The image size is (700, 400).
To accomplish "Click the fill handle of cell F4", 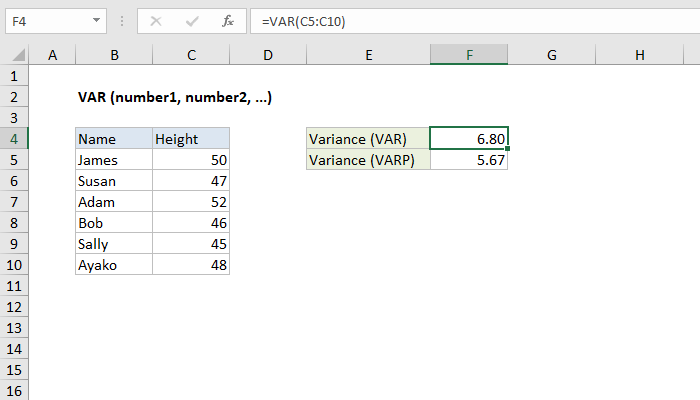I will point(508,149).
